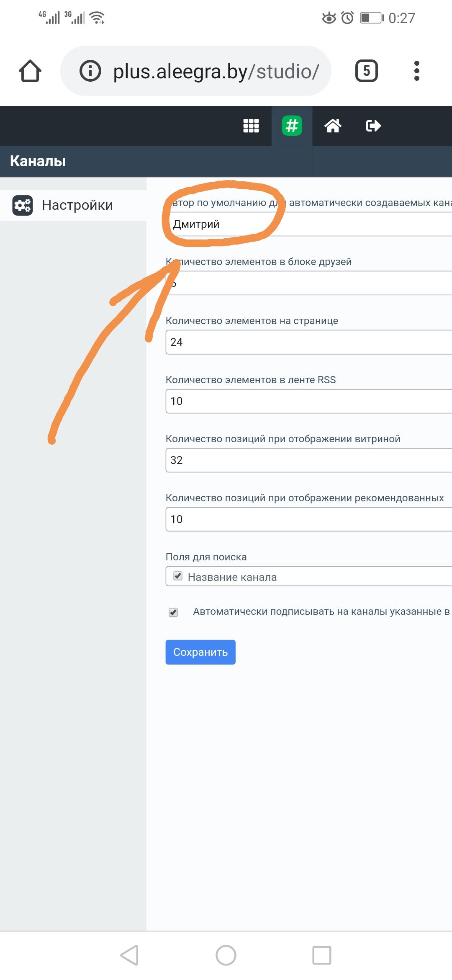
Task: Click the green hashtag channels icon
Action: [292, 126]
